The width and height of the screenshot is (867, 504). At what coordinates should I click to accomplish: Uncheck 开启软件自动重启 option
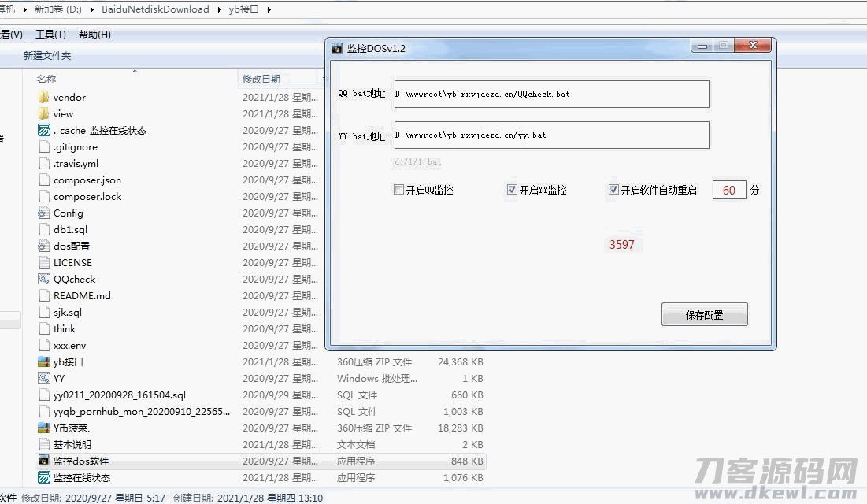point(613,190)
